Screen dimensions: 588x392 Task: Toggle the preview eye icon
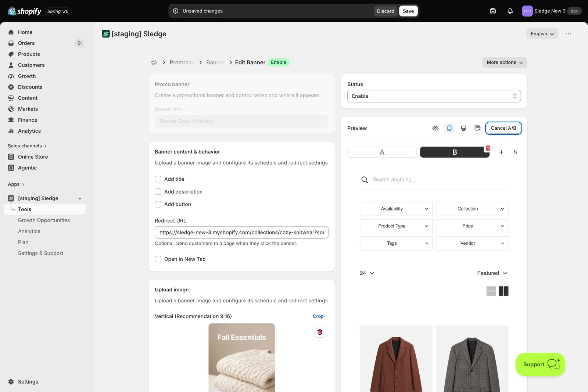coord(435,128)
